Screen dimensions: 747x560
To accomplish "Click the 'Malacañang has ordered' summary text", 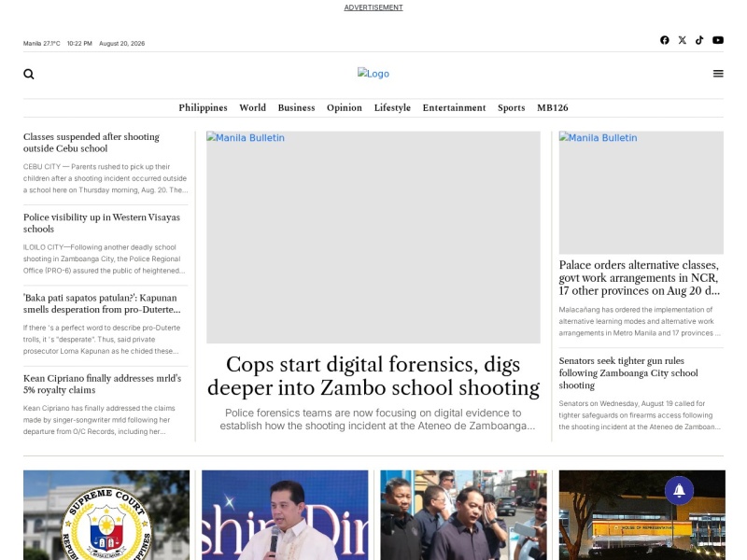I will pyautogui.click(x=640, y=321).
